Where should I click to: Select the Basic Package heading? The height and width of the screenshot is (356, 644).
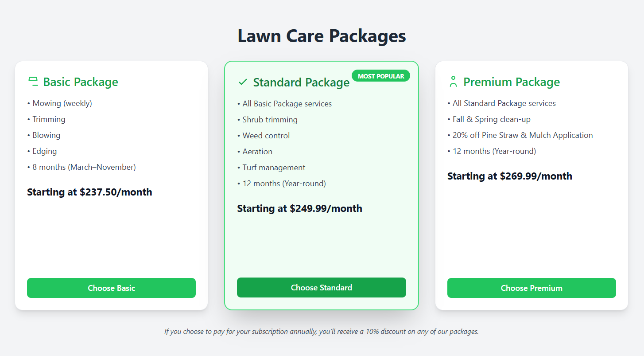pos(81,82)
